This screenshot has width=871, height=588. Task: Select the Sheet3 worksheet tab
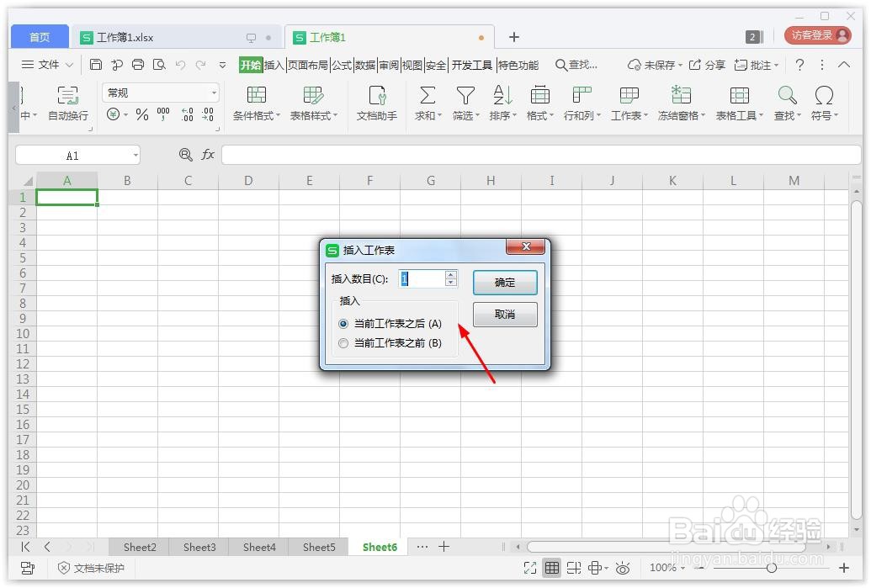(x=199, y=547)
